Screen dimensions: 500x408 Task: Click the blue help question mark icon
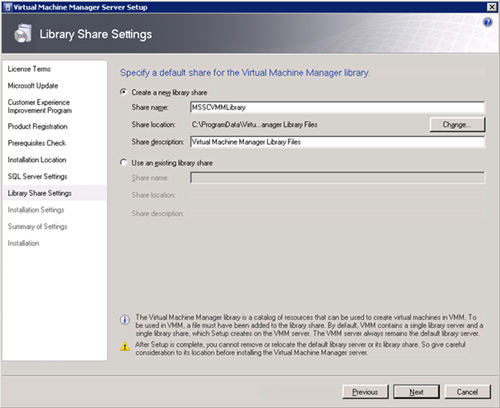(x=487, y=22)
